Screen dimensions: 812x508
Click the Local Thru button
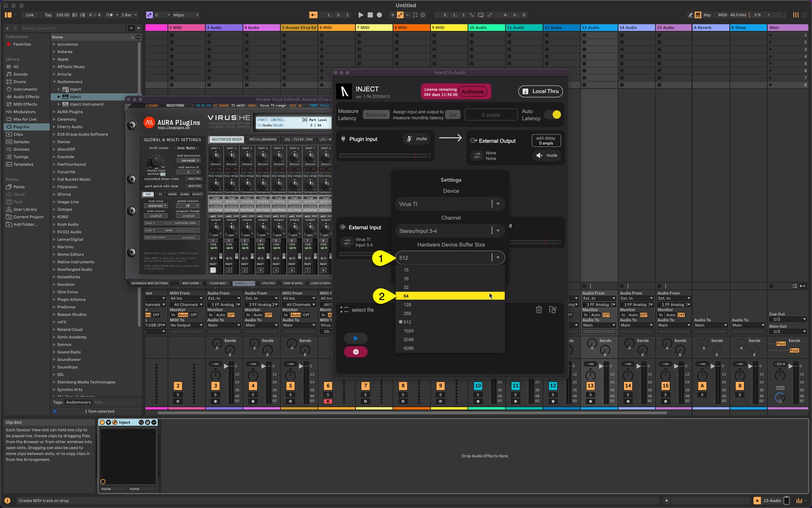(x=540, y=91)
